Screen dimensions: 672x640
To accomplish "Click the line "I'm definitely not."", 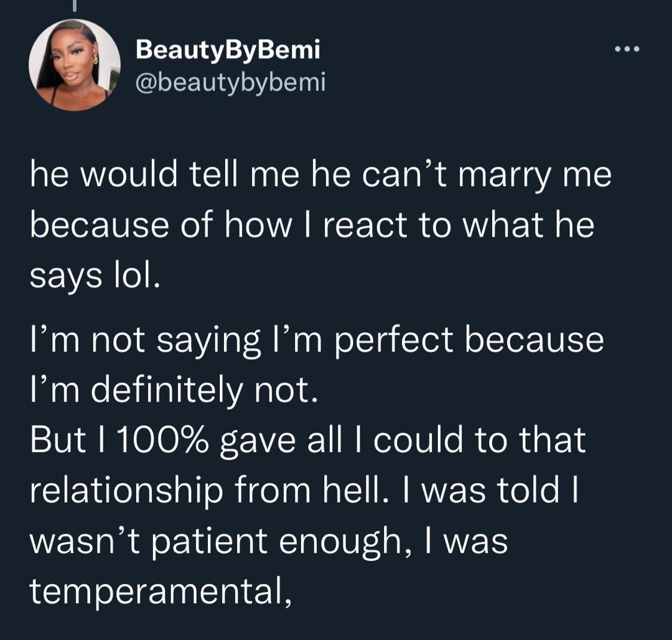I will (174, 391).
